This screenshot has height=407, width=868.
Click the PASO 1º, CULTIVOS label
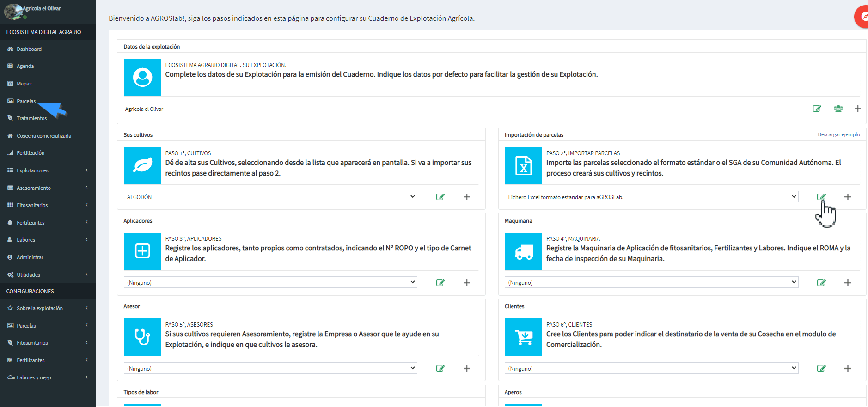tap(188, 153)
